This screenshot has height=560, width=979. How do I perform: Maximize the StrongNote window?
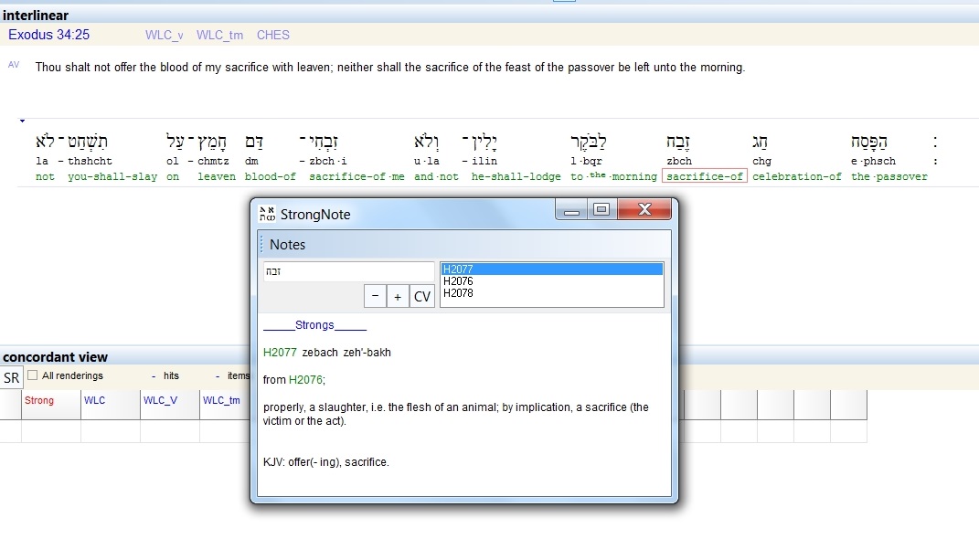pyautogui.click(x=601, y=210)
